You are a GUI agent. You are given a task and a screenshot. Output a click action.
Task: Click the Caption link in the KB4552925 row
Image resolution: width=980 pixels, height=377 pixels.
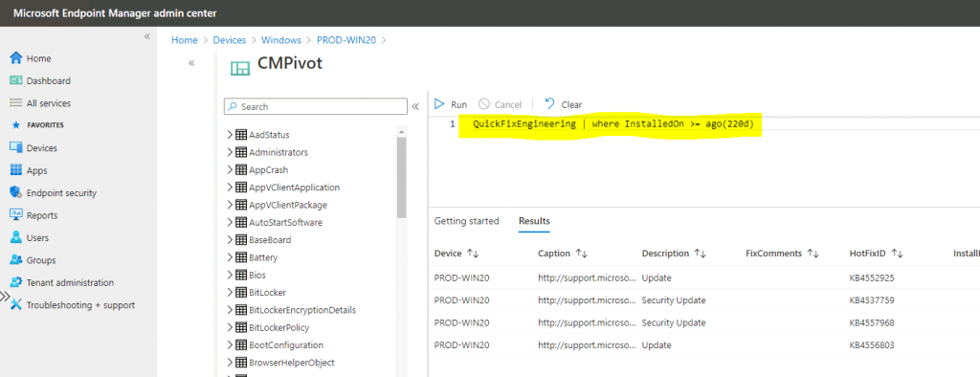point(588,277)
